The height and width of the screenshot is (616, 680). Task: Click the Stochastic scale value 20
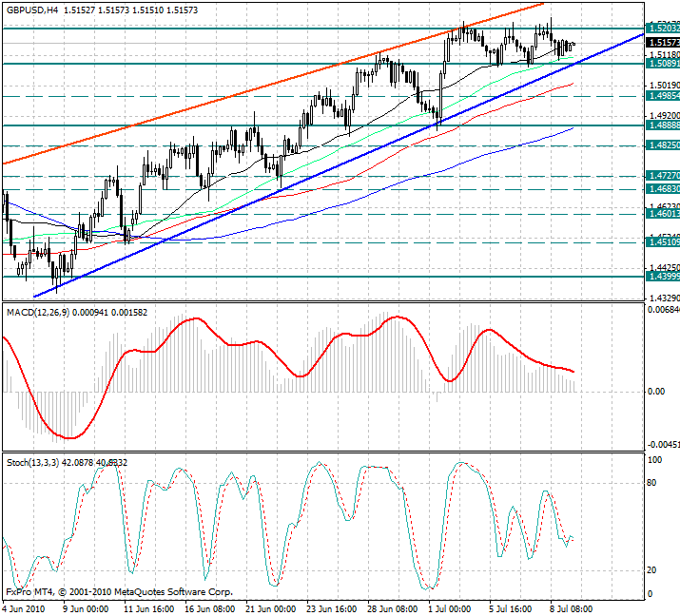[651, 570]
